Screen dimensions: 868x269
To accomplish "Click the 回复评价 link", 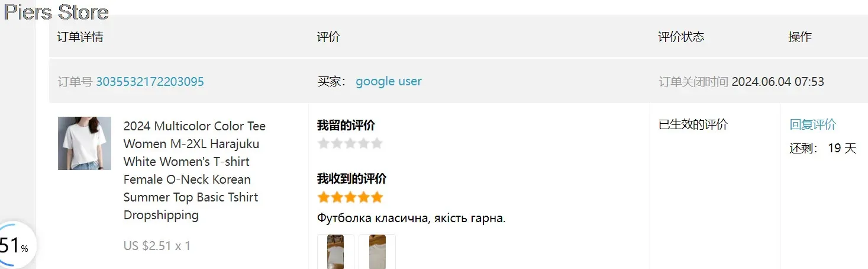I will point(813,124).
